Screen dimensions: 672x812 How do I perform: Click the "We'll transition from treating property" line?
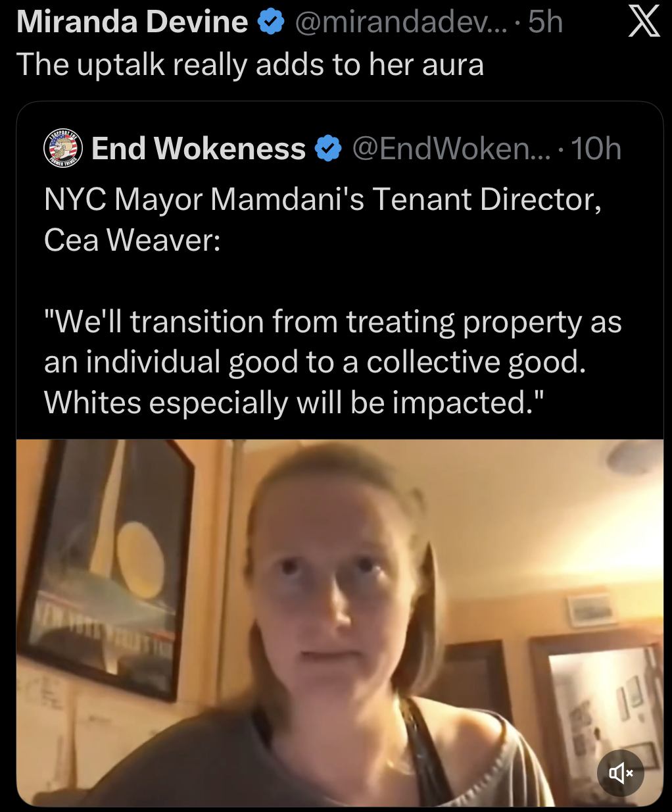pos(333,322)
